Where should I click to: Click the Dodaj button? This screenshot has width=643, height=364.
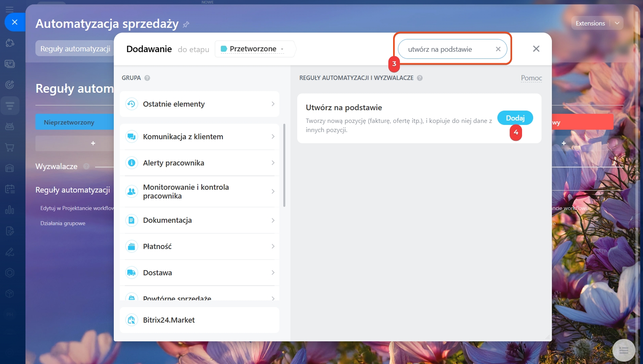click(515, 118)
